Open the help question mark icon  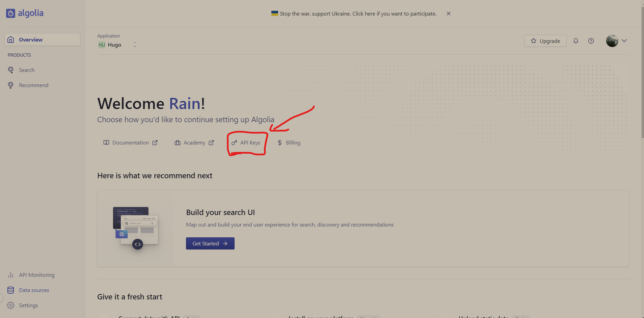pos(591,41)
